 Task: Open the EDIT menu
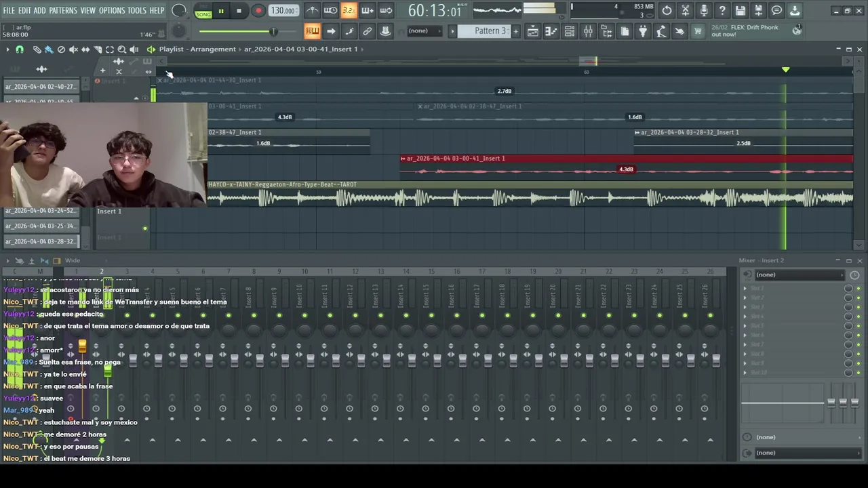[24, 11]
